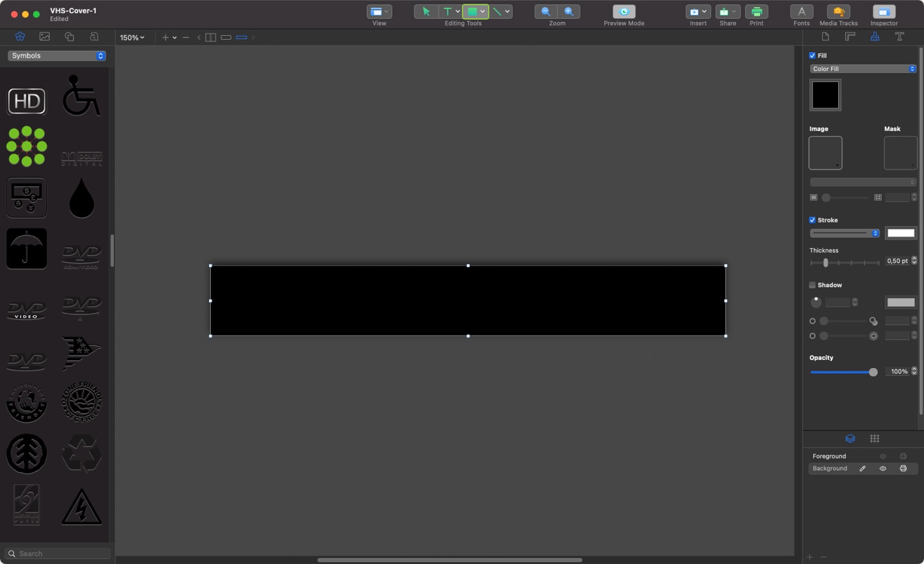The image size is (924, 564).
Task: Hide the Background layer
Action: tap(883, 468)
